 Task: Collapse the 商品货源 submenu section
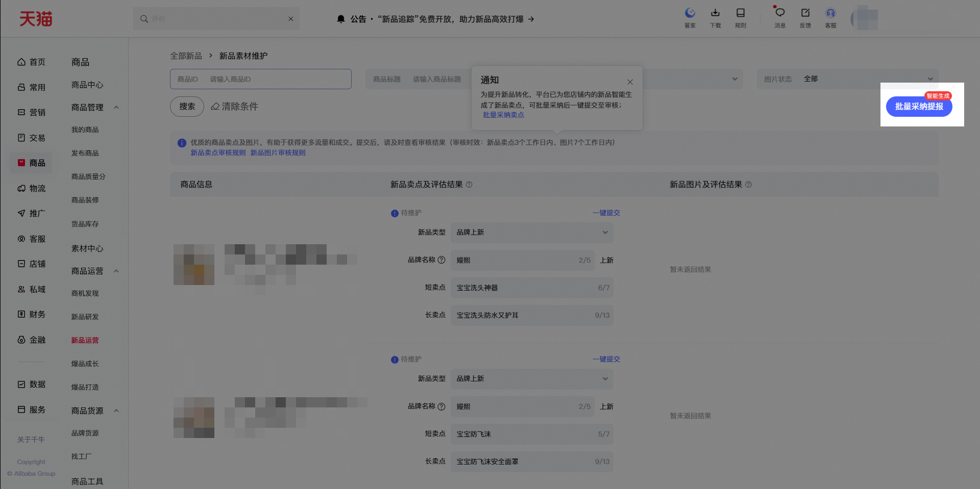116,411
